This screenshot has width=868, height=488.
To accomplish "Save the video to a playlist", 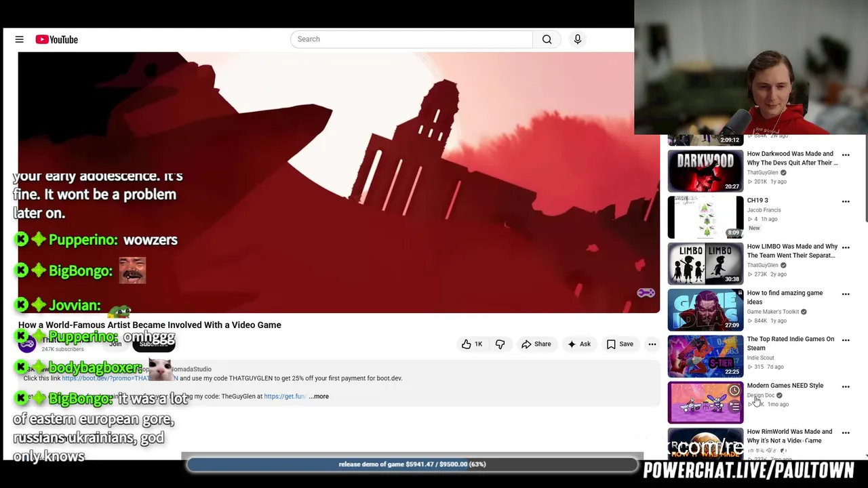I will click(620, 344).
